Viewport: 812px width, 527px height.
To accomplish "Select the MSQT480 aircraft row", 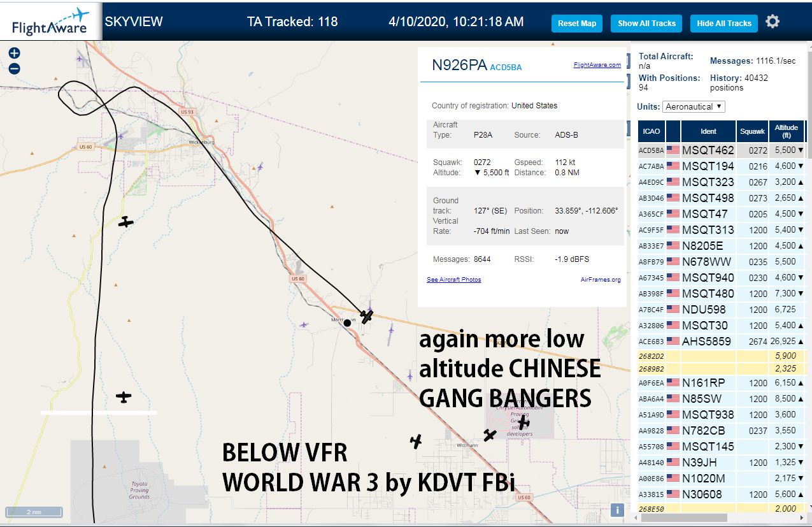I will (x=722, y=294).
